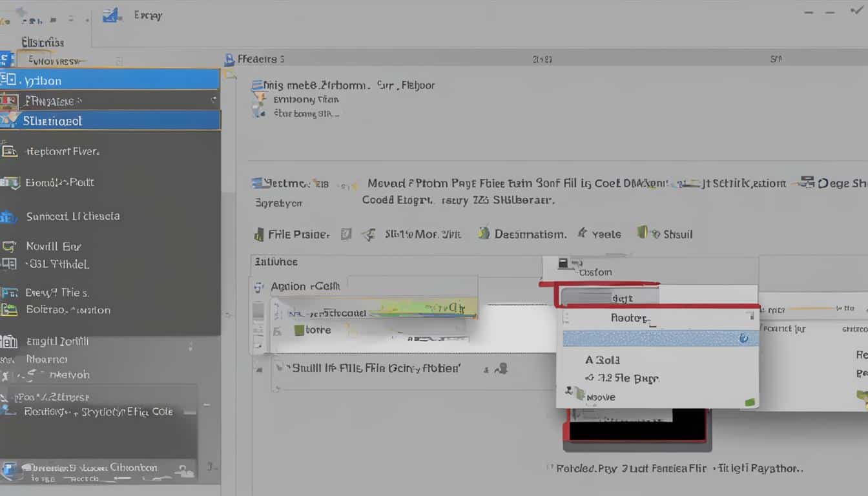Click the "Elisiciiis" label at top left

(43, 43)
